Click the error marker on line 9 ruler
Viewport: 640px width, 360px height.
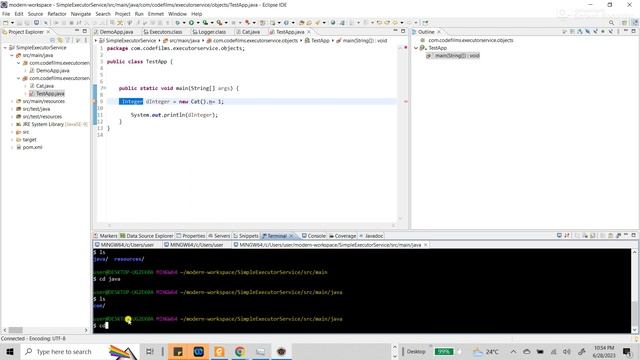(x=95, y=102)
